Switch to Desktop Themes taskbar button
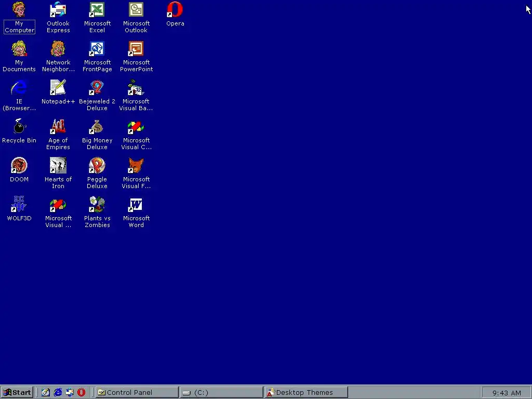This screenshot has width=532, height=399. click(x=307, y=393)
